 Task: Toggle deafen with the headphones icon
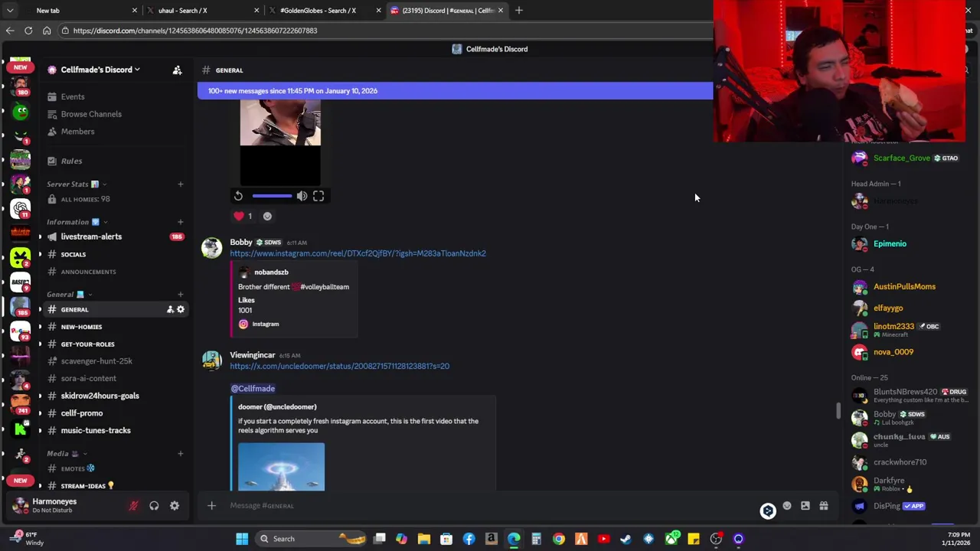coord(154,505)
